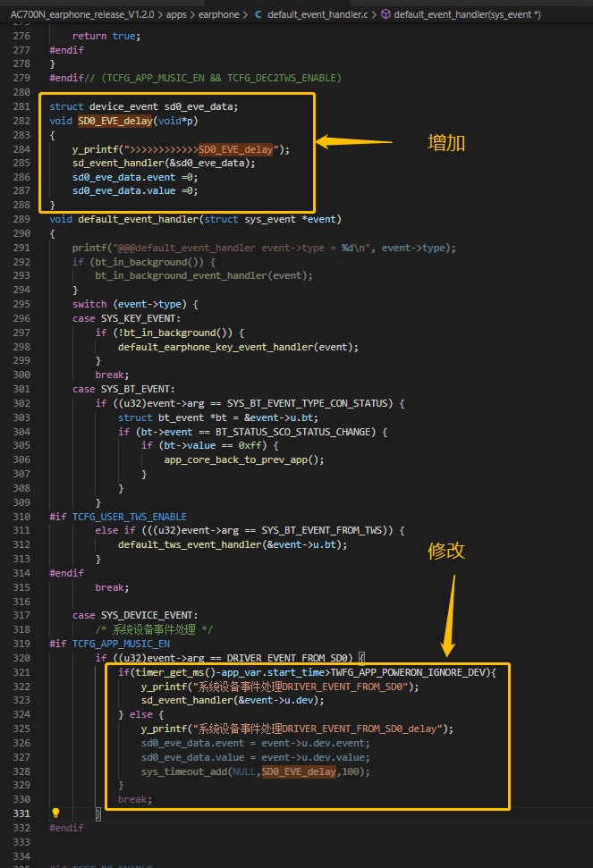This screenshot has width=593, height=868.
Task: Open the apps breadcrumb segment
Action: [176, 14]
